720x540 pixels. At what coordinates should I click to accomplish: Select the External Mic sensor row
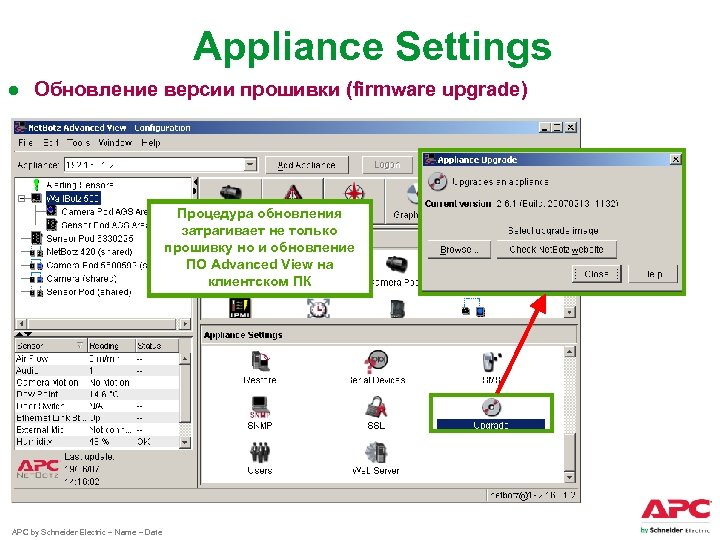point(97,430)
